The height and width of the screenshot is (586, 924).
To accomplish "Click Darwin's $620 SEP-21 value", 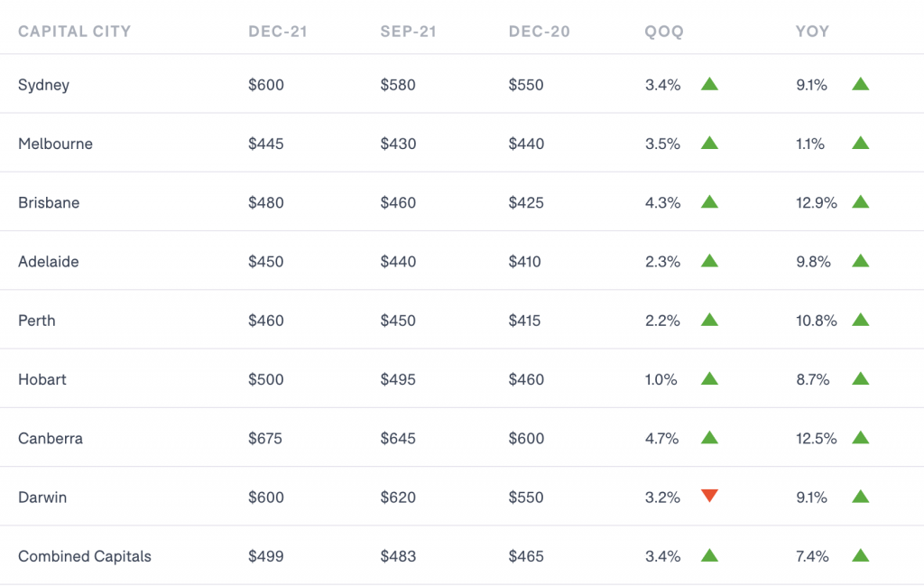I will pyautogui.click(x=398, y=498).
